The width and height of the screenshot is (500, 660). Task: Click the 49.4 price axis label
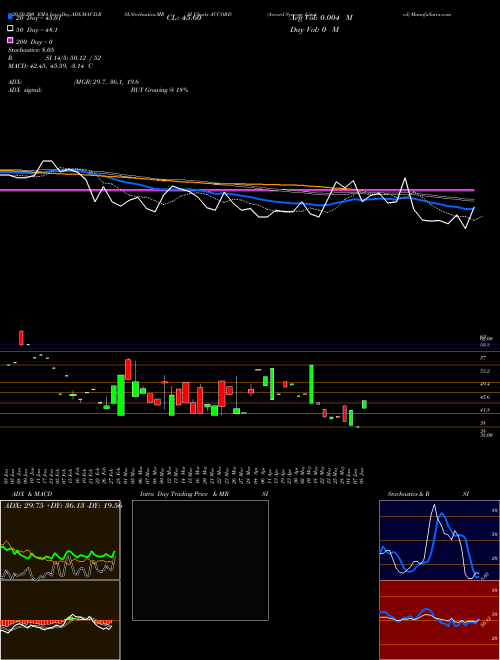point(485,384)
